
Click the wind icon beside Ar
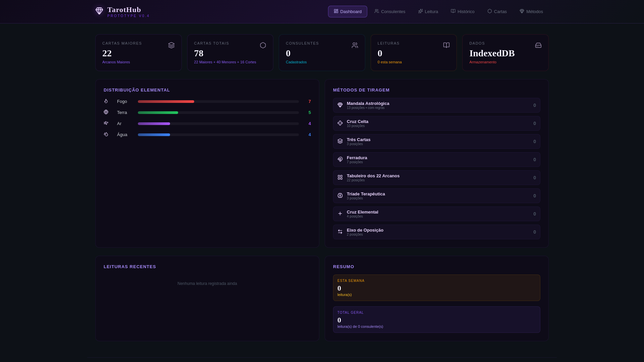pos(106,123)
